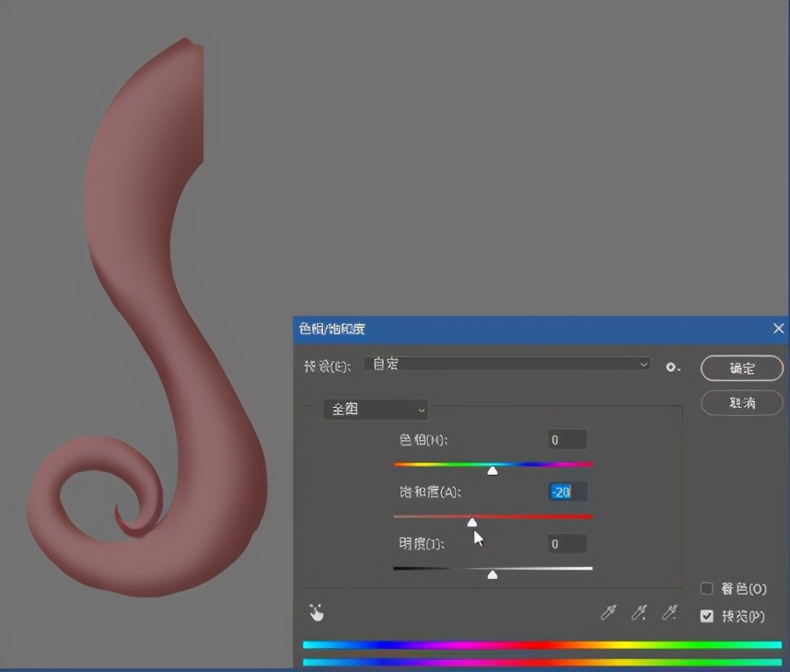Screen dimensions: 790x672
Task: Select the subtract-from-sample eyedropper
Action: (x=669, y=613)
